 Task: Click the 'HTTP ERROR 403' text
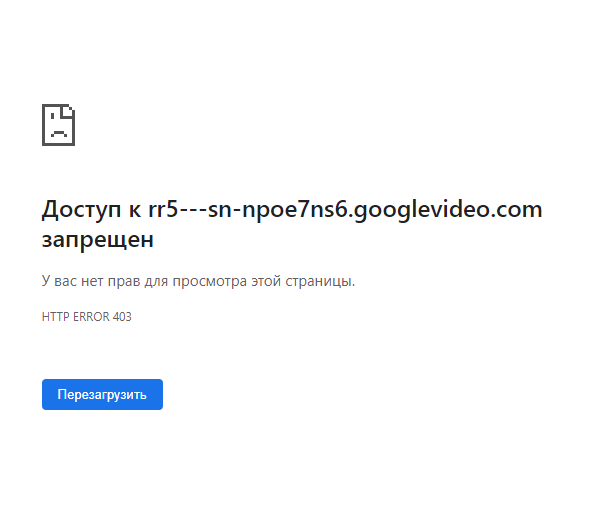pos(87,317)
